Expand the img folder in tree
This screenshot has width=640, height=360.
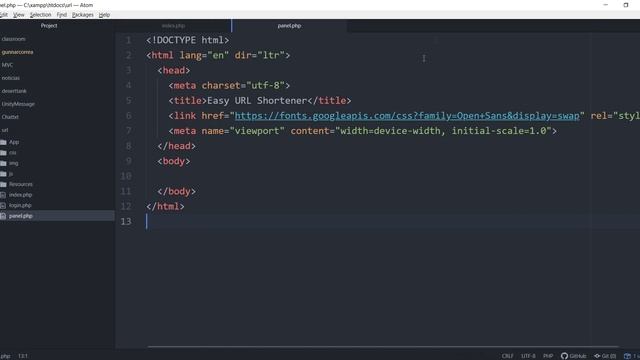coord(13,163)
